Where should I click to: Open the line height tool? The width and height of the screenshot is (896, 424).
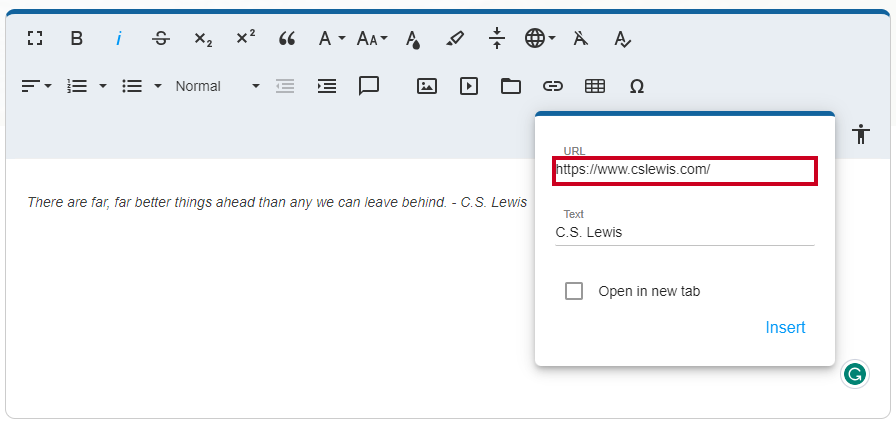(497, 38)
